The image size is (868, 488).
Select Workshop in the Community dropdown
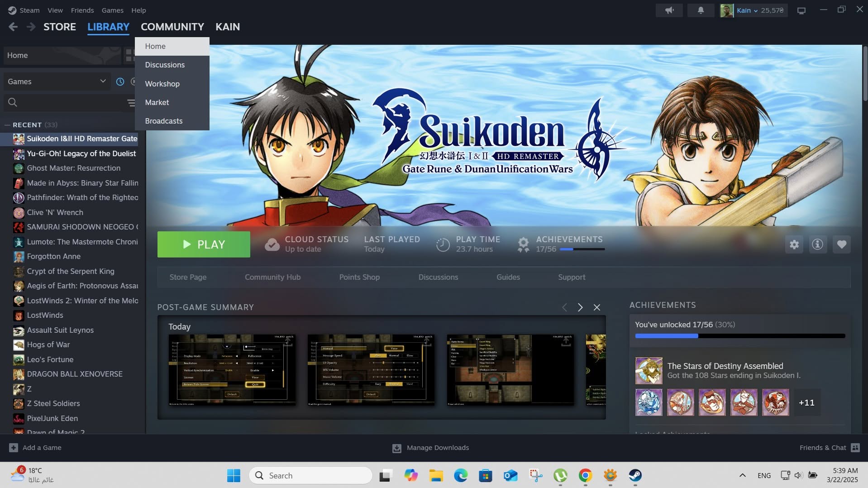(x=172, y=84)
